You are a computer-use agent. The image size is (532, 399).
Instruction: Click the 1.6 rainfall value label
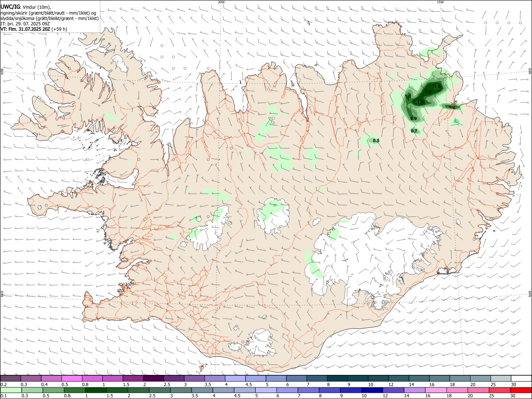coord(420,102)
